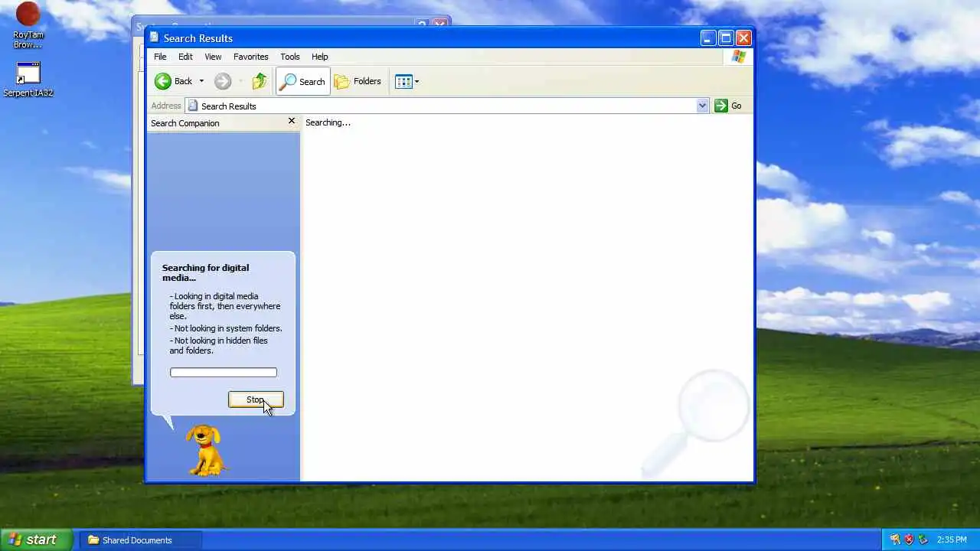Click the 'Searching for digital media...' heading
This screenshot has height=551, width=980.
[205, 272]
